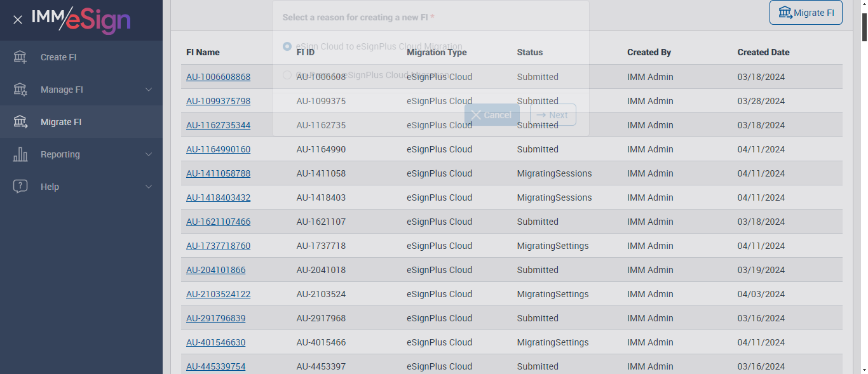Image resolution: width=868 pixels, height=374 pixels.
Task: Click the Migrate FI sidebar icon
Action: click(20, 122)
